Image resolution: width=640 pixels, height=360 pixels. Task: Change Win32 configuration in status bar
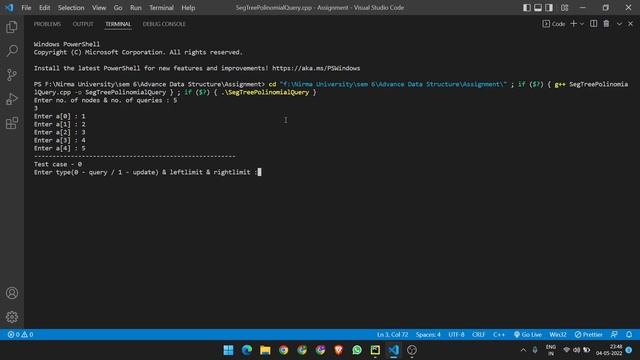click(x=558, y=334)
